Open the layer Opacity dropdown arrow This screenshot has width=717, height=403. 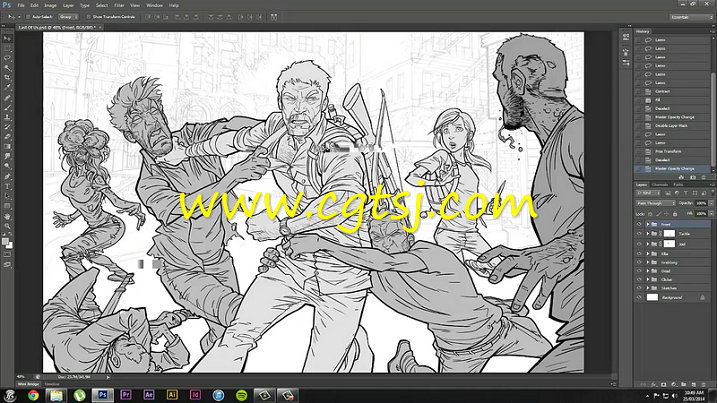coord(710,203)
